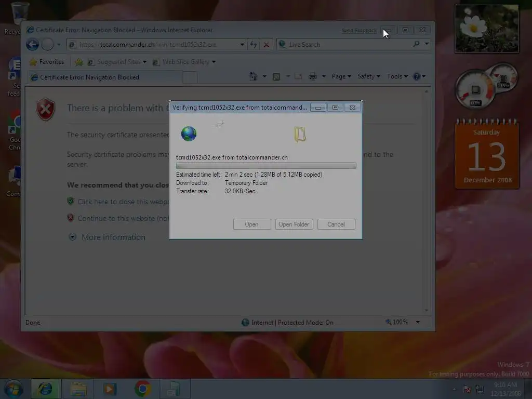Click the RSS feeds icon
This screenshot has height=399, width=532.
tap(276, 77)
